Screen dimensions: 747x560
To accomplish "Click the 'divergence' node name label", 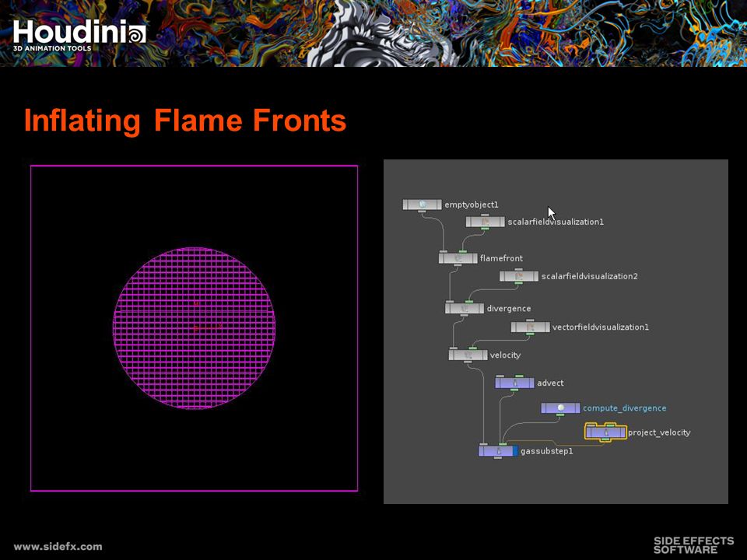I will click(x=508, y=309).
